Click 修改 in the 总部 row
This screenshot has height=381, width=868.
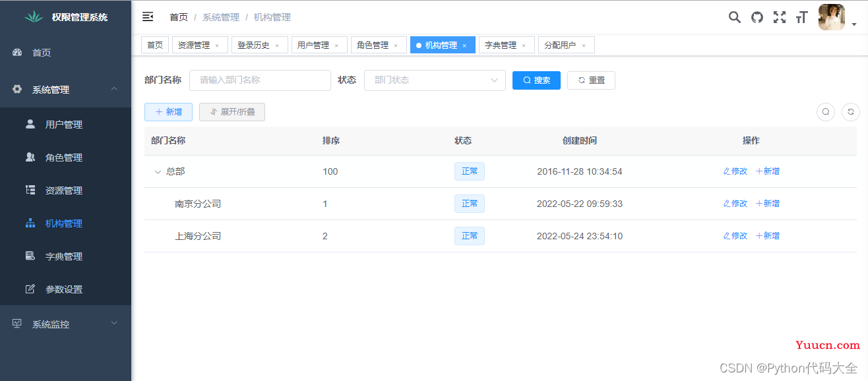point(735,171)
